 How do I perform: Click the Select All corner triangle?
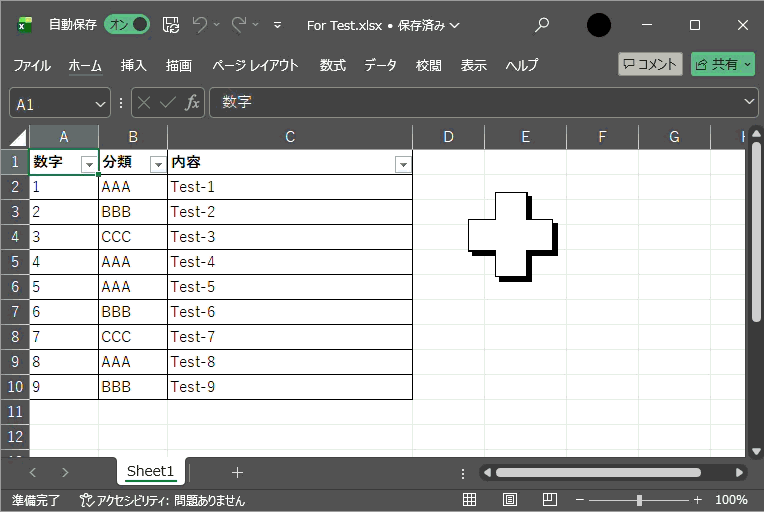[18, 137]
